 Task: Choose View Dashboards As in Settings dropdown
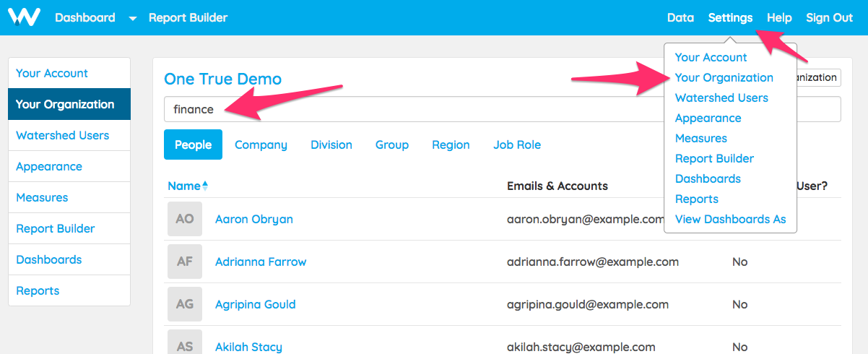tap(731, 219)
